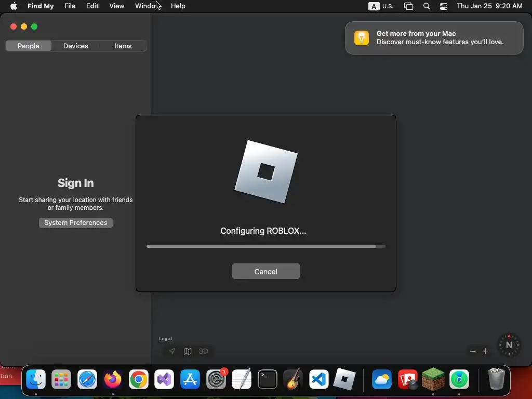This screenshot has height=399, width=532.
Task: Open the Legal link on the map
Action: 165,339
